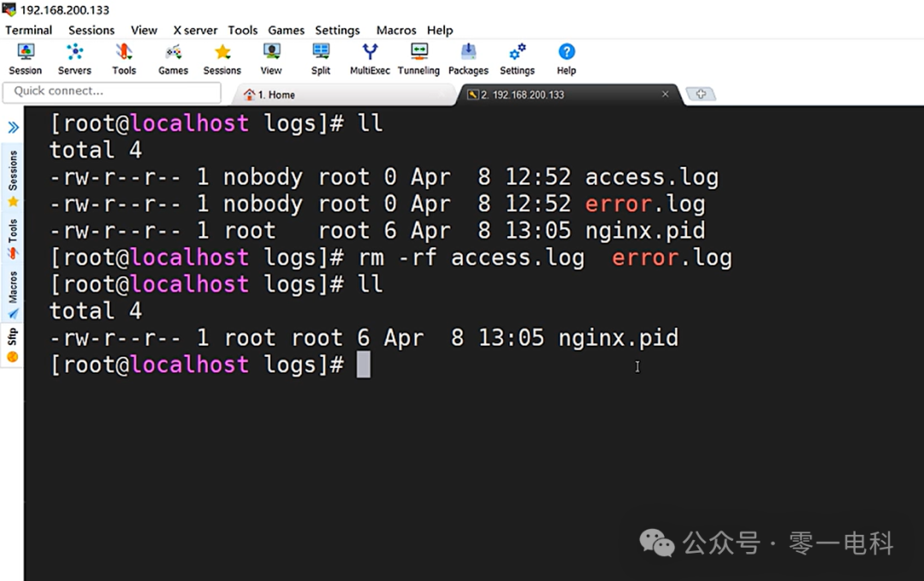Viewport: 924px width, 581px height.
Task: Open the Games menu in menu bar
Action: click(x=286, y=30)
